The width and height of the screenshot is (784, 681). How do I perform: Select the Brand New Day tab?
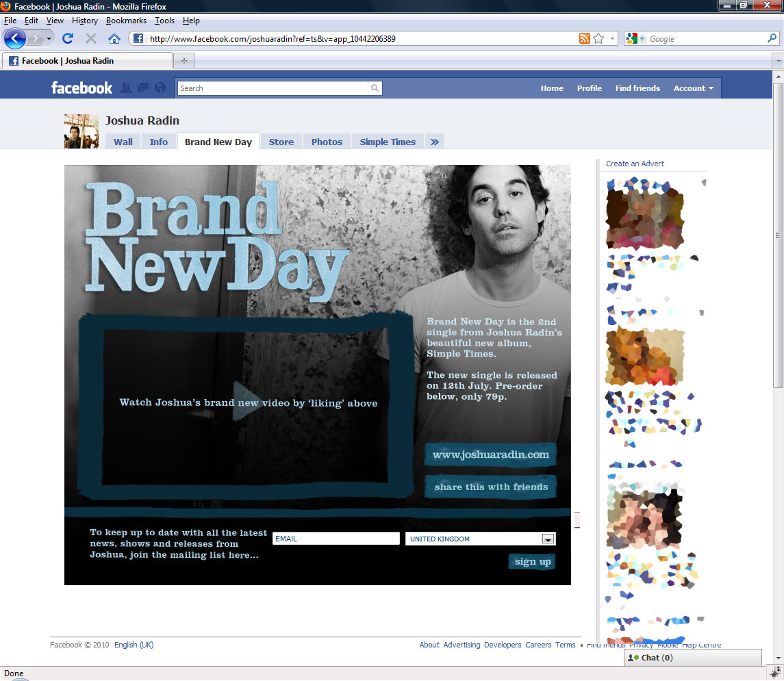pyautogui.click(x=218, y=142)
